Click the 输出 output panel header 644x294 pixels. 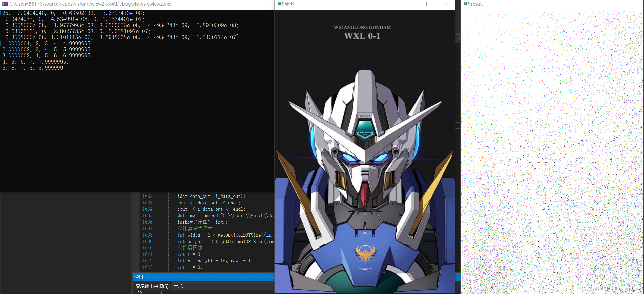coord(139,277)
